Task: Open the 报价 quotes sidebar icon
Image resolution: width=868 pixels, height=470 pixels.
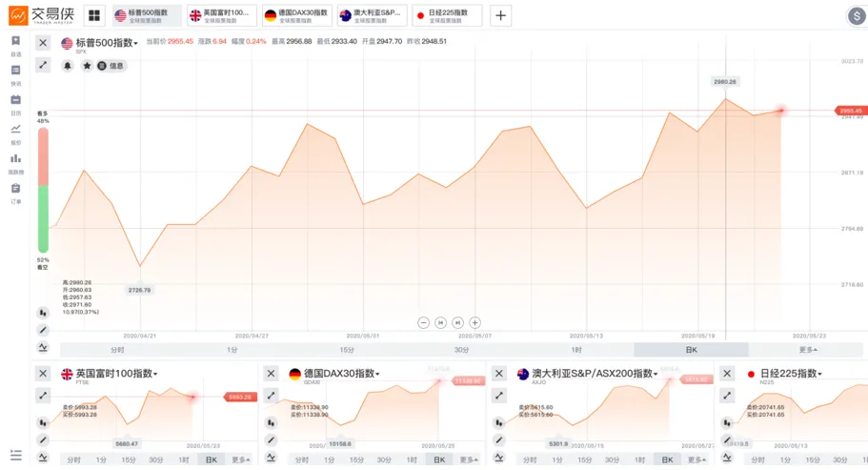Action: [16, 129]
